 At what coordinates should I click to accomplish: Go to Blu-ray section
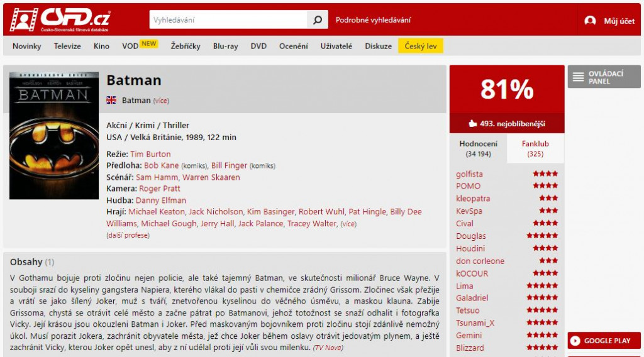tap(226, 47)
